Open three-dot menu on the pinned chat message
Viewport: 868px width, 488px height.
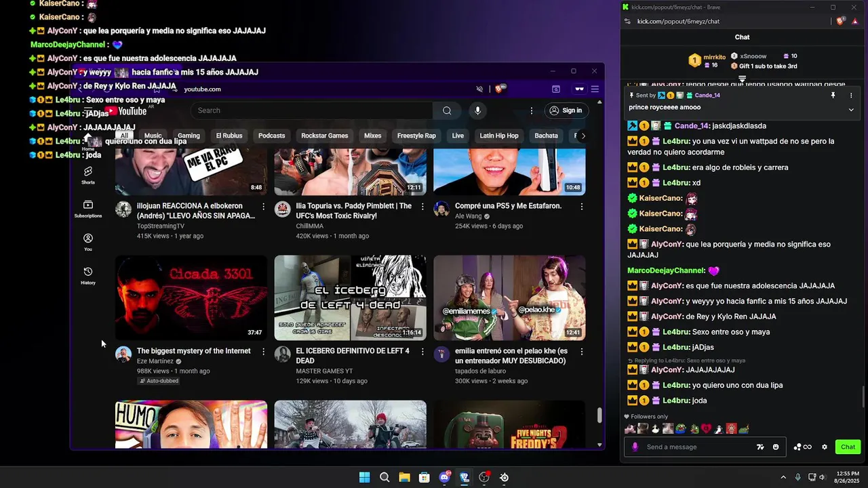[x=851, y=96]
